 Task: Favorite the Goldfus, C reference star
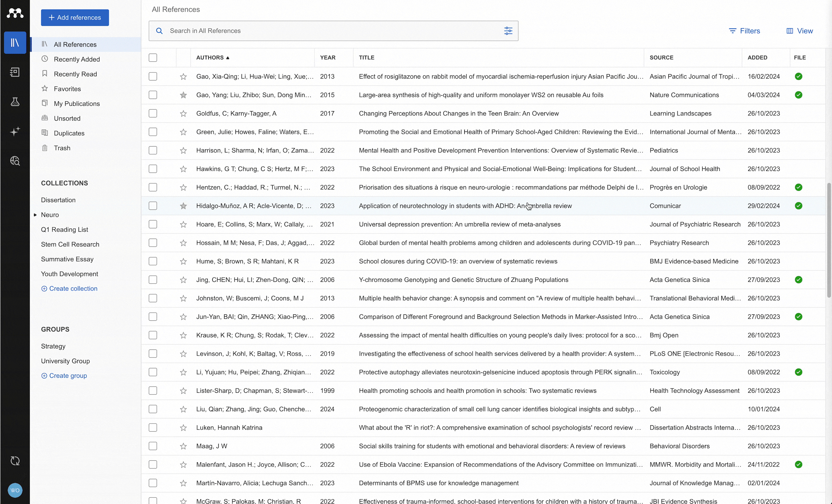[x=183, y=114]
